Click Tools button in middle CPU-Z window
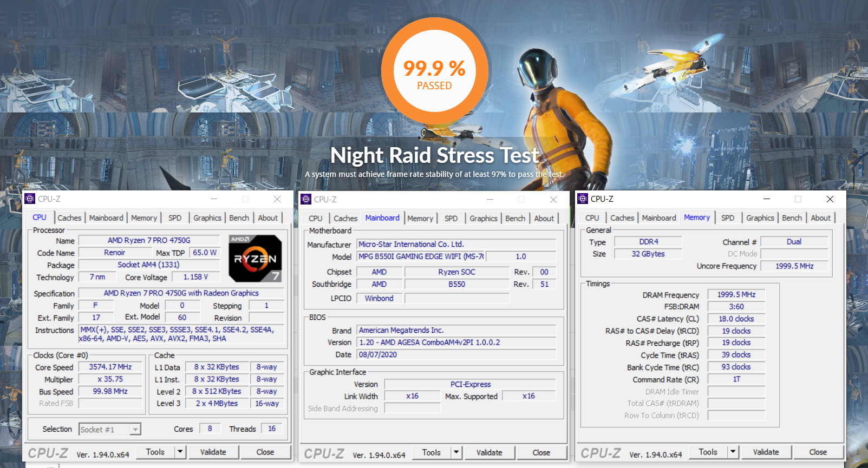868x468 pixels. click(432, 452)
